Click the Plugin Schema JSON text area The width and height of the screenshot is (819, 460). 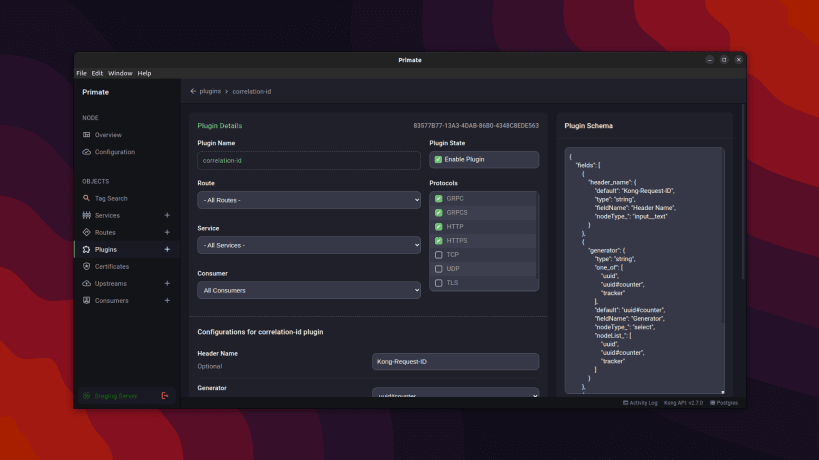click(644, 270)
